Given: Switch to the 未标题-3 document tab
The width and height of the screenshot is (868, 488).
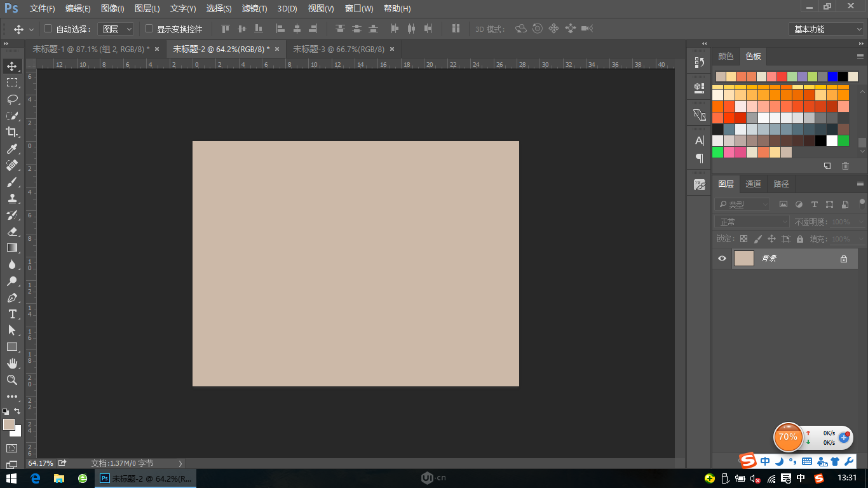Looking at the screenshot, I should tap(338, 49).
